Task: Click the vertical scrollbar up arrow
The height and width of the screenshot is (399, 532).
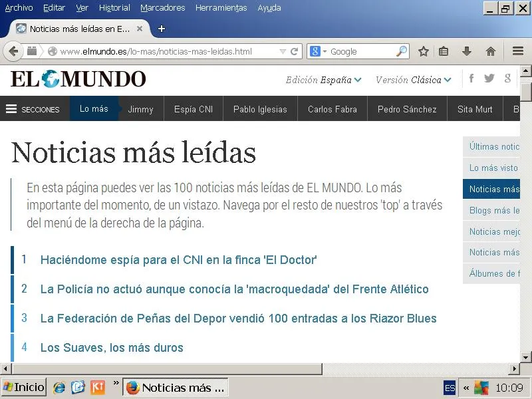Action: 525,71
